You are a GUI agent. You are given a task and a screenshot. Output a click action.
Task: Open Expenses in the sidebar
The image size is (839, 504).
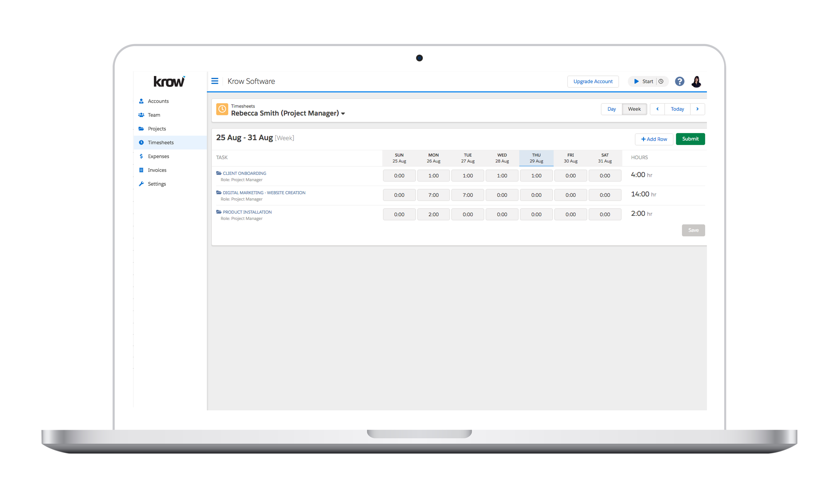tap(158, 156)
